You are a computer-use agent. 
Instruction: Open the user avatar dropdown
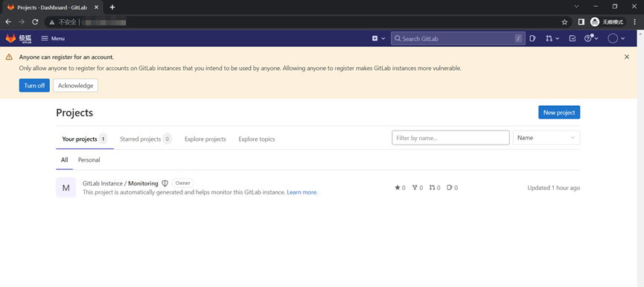(x=616, y=39)
